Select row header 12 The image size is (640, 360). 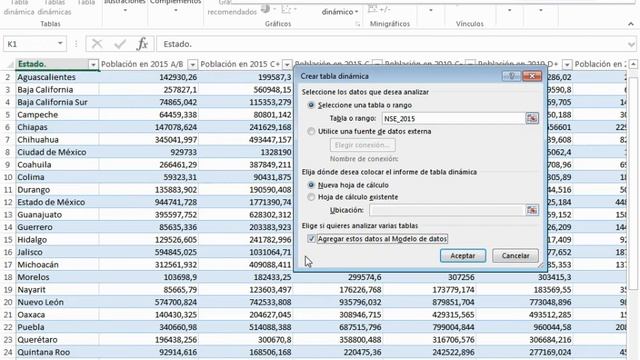tap(8, 202)
